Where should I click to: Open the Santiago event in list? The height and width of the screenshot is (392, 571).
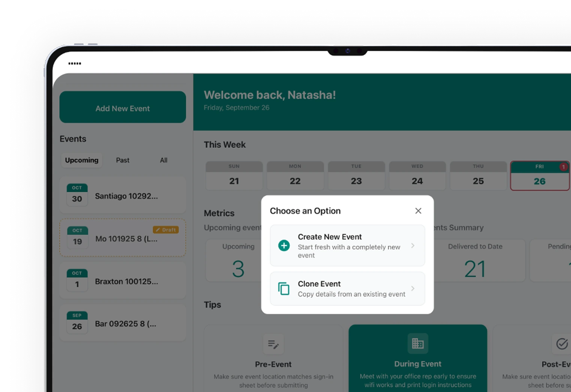(126, 196)
